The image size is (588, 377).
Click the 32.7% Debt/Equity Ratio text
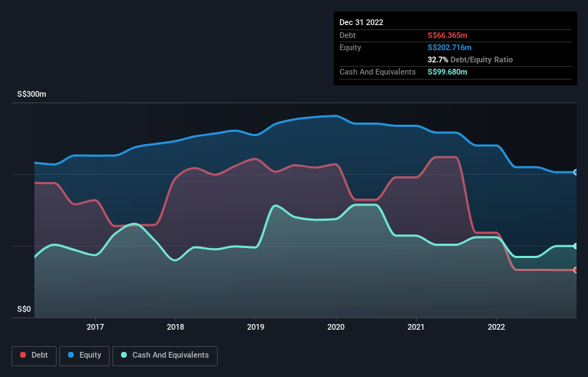point(471,59)
